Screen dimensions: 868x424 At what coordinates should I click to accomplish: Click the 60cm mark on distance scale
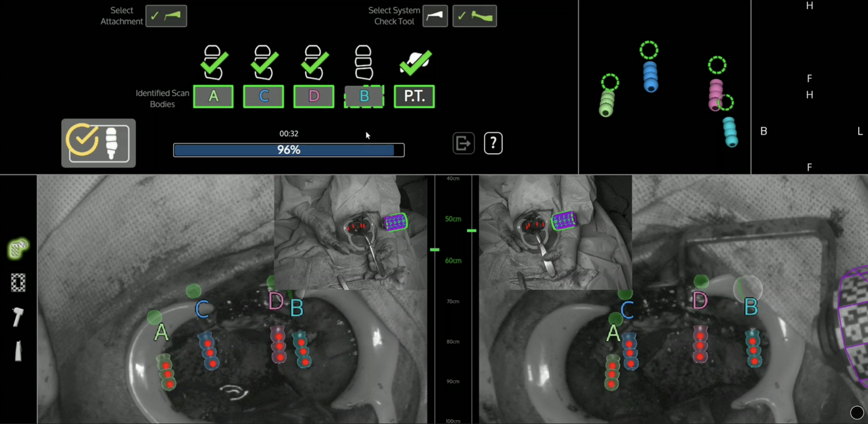tap(453, 261)
